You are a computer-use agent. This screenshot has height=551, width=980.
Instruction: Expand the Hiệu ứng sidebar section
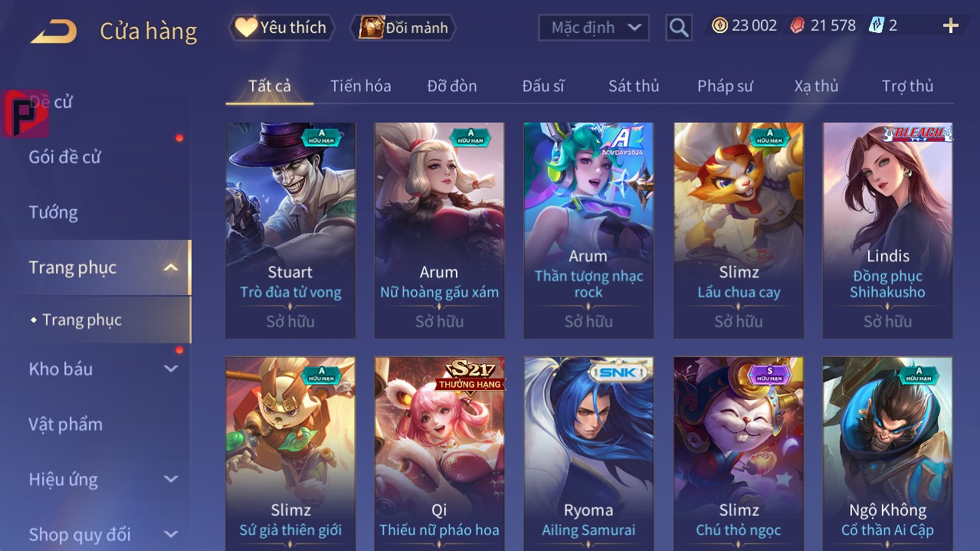[x=171, y=479]
